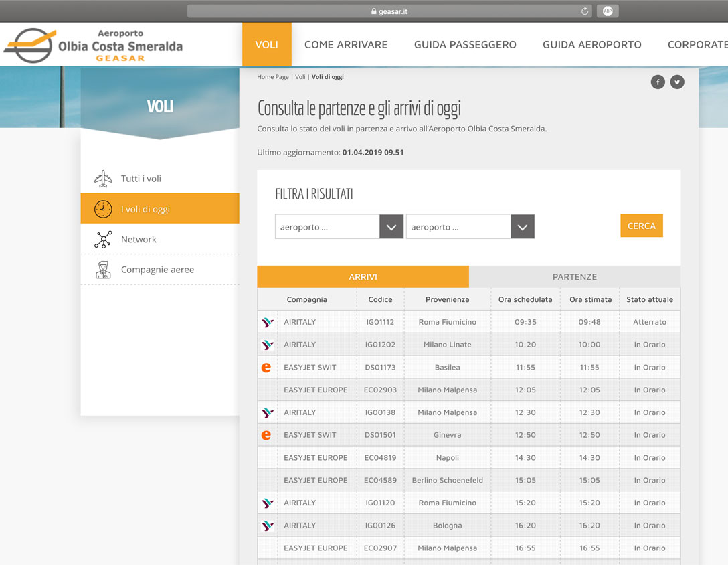Image resolution: width=728 pixels, height=565 pixels.
Task: Click the Air Italy logo for flight IG00138
Action: click(268, 412)
